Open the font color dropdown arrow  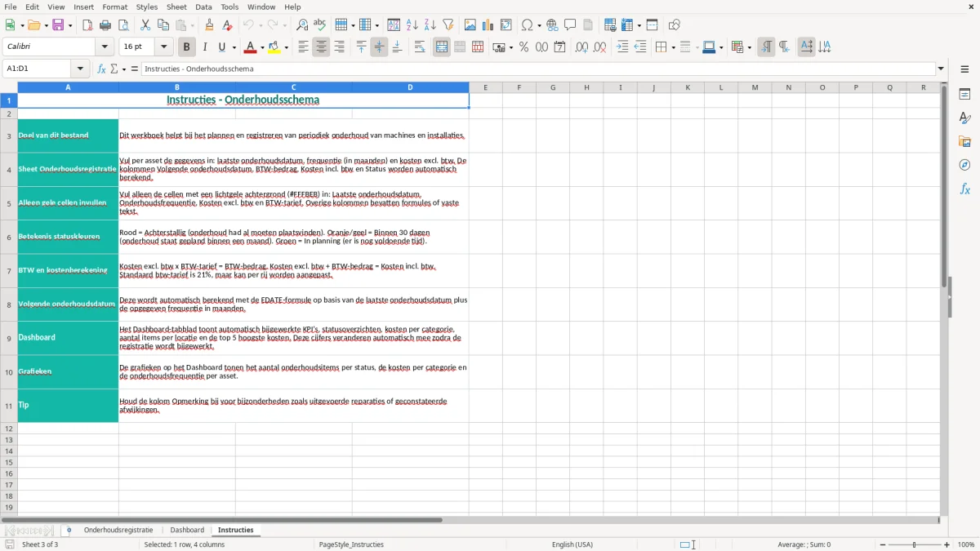(x=261, y=47)
